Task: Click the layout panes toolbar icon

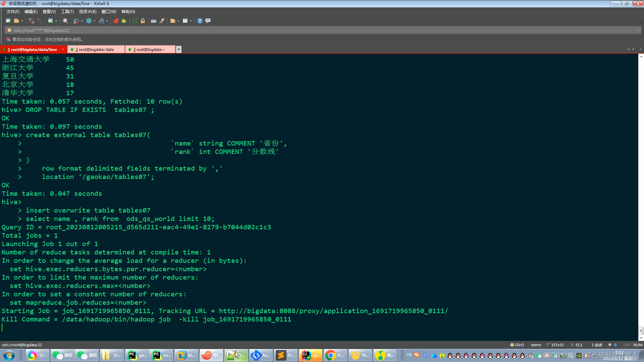Action: [185, 21]
